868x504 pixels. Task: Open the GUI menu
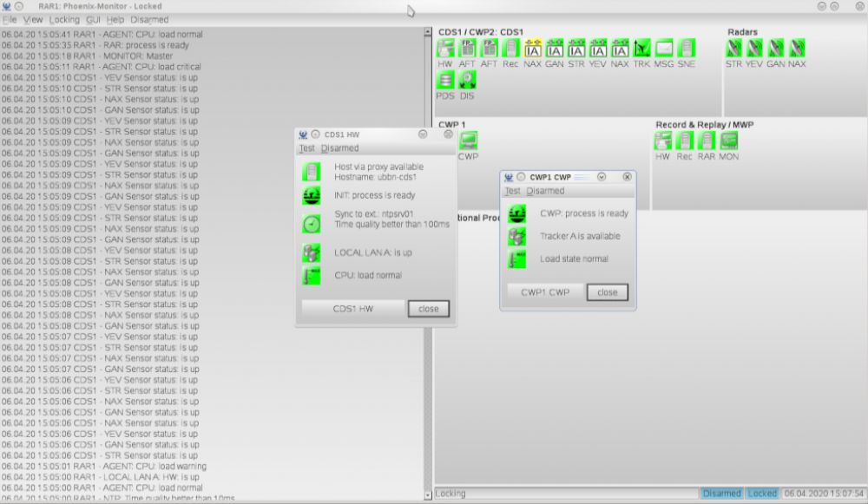pos(93,19)
